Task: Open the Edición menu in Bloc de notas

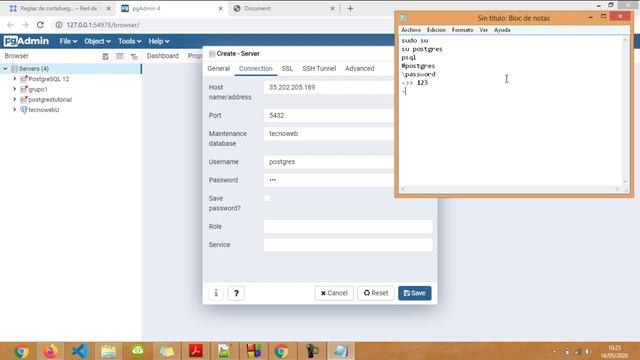Action: 436,30
